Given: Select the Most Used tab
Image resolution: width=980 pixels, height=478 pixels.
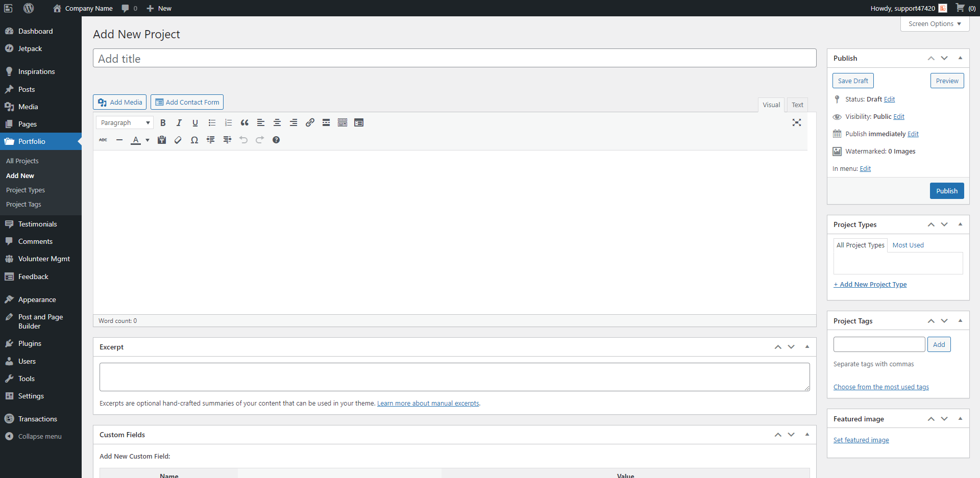Looking at the screenshot, I should click(908, 245).
